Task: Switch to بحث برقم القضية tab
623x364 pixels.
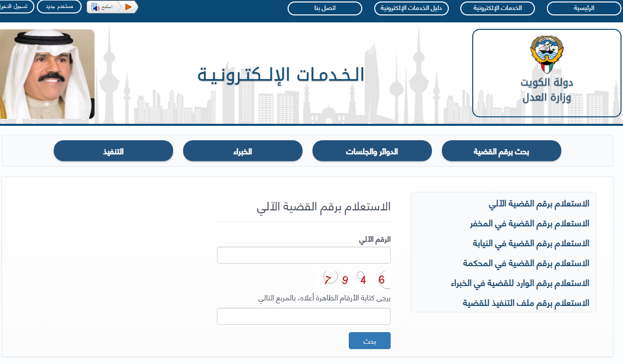Action: tap(501, 151)
